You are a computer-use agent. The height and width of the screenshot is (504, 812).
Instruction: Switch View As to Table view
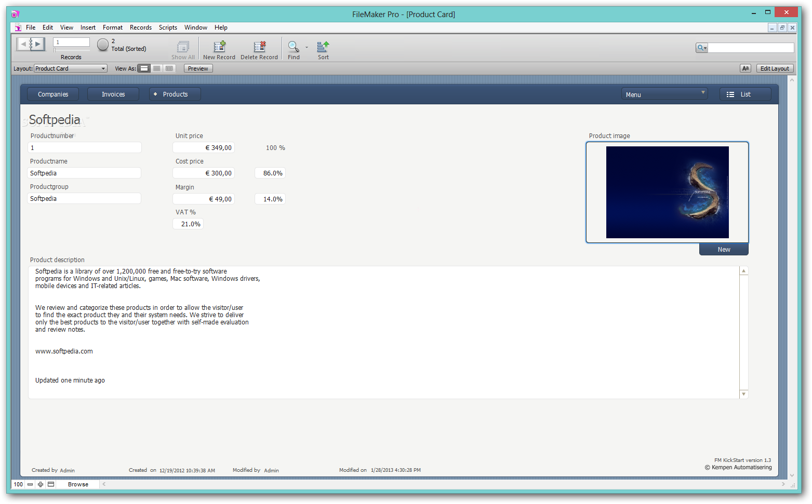click(169, 69)
